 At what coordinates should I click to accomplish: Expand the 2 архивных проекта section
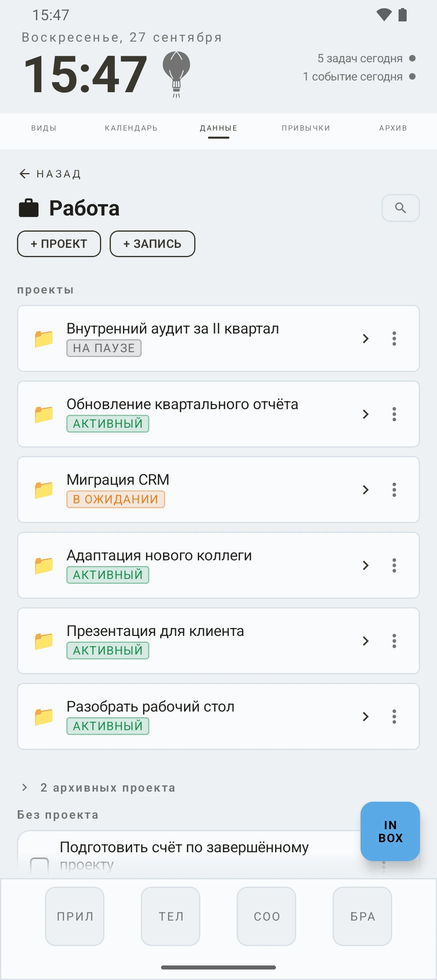click(x=98, y=788)
